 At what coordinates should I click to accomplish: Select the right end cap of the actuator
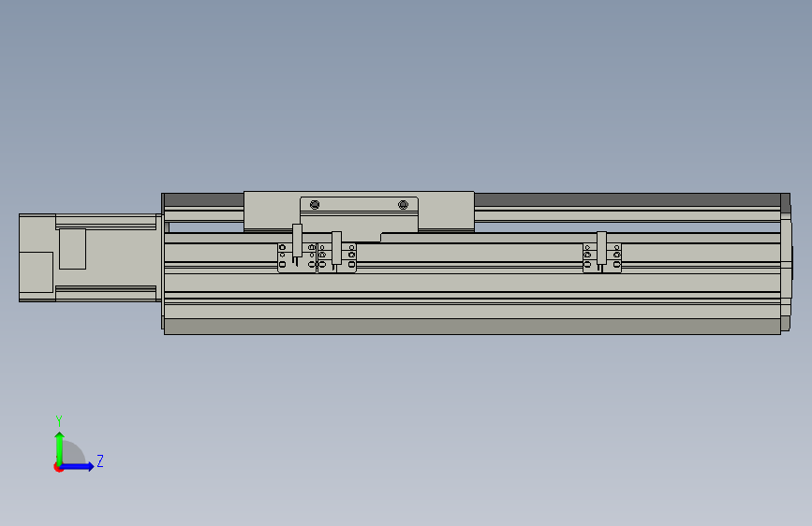coord(786,262)
